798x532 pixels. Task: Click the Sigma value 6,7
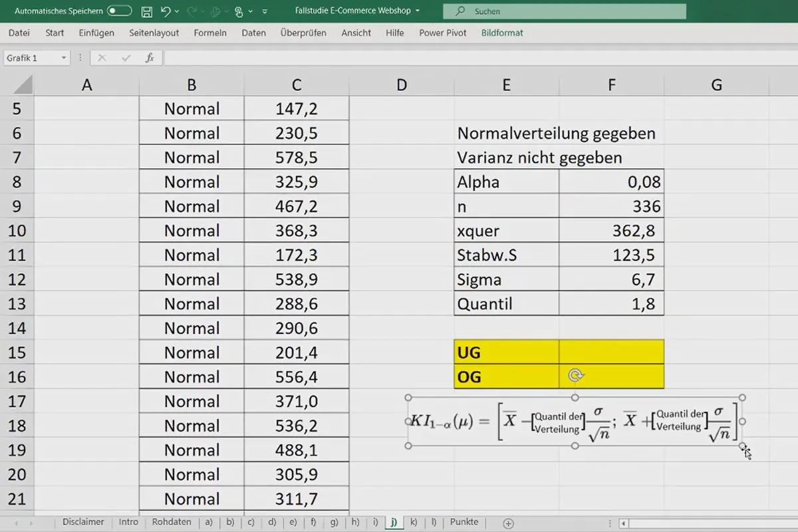pyautogui.click(x=612, y=279)
